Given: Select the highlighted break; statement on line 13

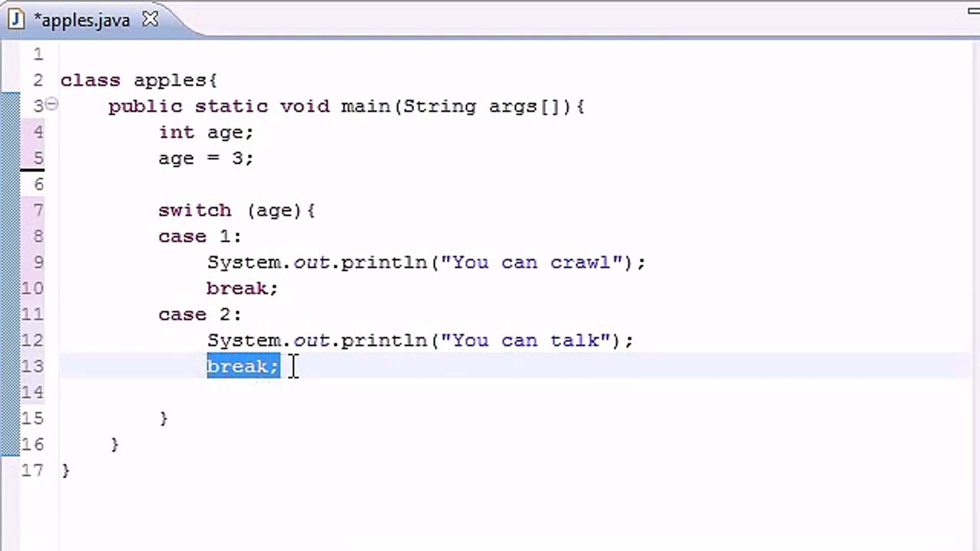Looking at the screenshot, I should (242, 366).
